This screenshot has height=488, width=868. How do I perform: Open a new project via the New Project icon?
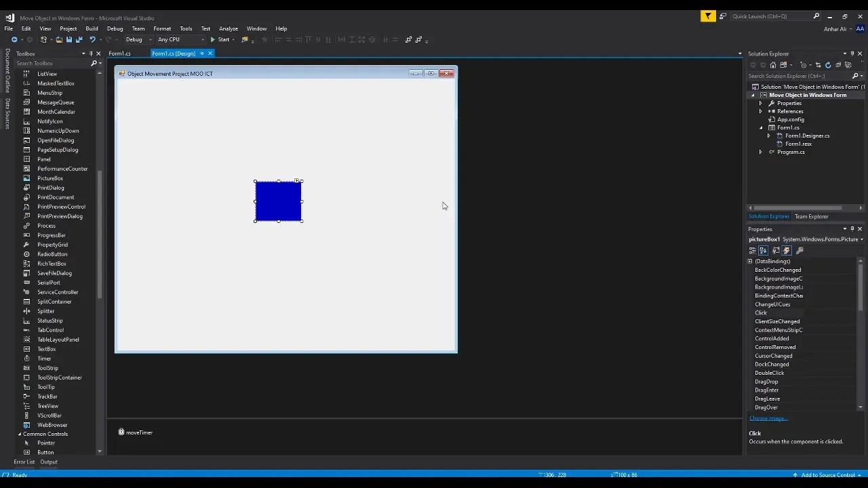pos(44,39)
